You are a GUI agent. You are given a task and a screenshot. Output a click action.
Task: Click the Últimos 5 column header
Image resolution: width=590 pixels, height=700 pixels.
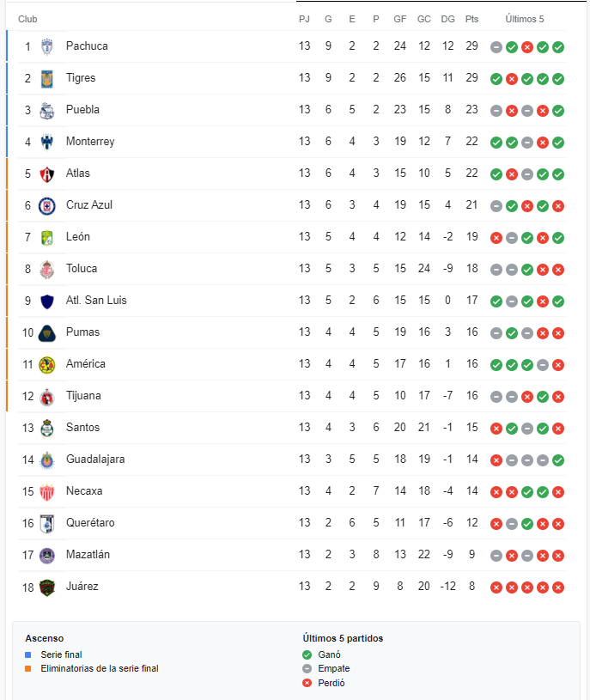click(x=525, y=19)
